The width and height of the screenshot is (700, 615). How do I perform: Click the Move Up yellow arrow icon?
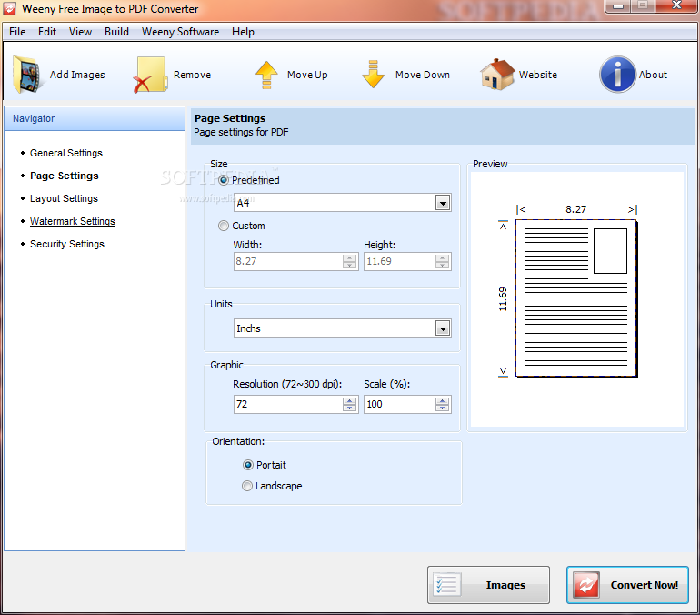point(266,75)
